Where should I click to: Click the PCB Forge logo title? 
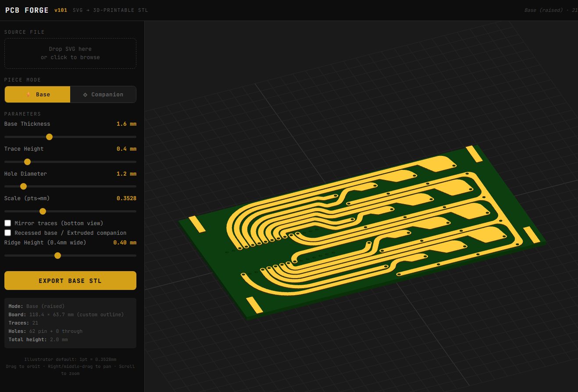[x=27, y=10]
